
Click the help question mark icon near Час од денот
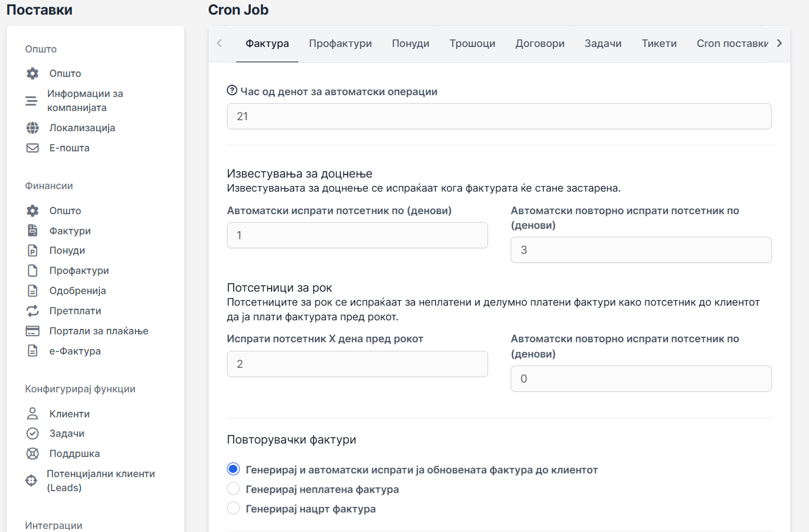coord(232,91)
